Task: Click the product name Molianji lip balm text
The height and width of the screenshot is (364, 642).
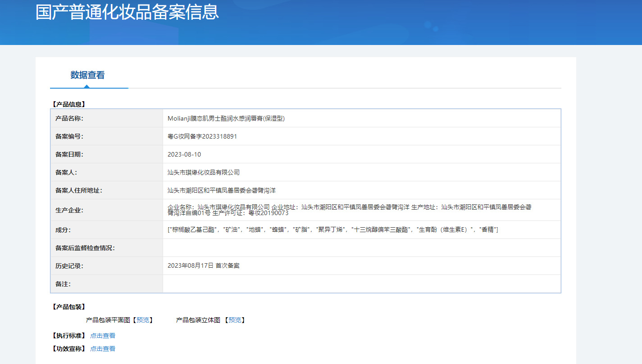Action: tap(226, 118)
